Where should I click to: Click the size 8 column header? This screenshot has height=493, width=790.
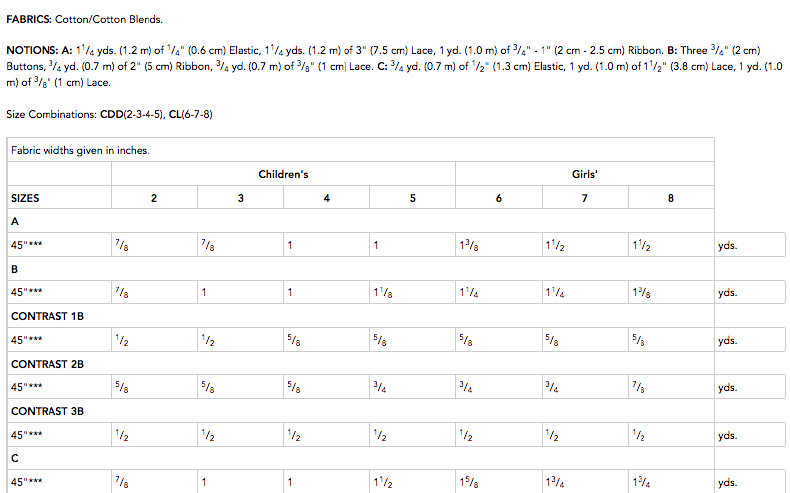click(x=670, y=198)
